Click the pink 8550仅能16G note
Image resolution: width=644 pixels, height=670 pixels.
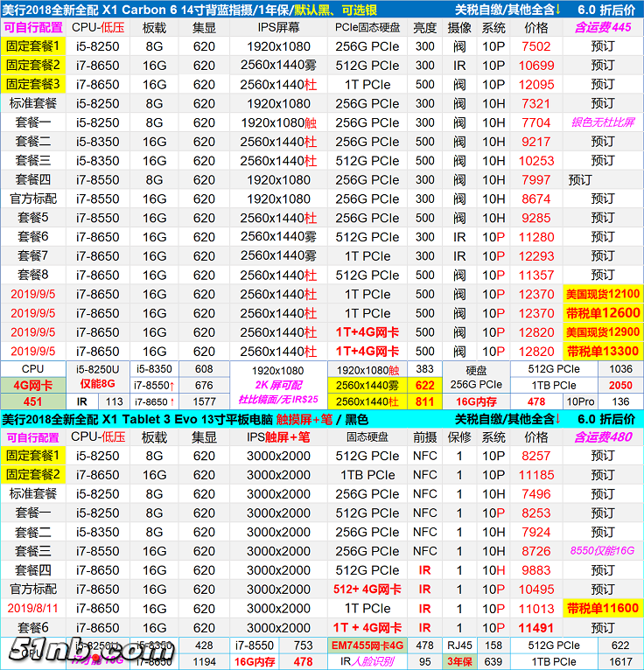[x=602, y=551]
